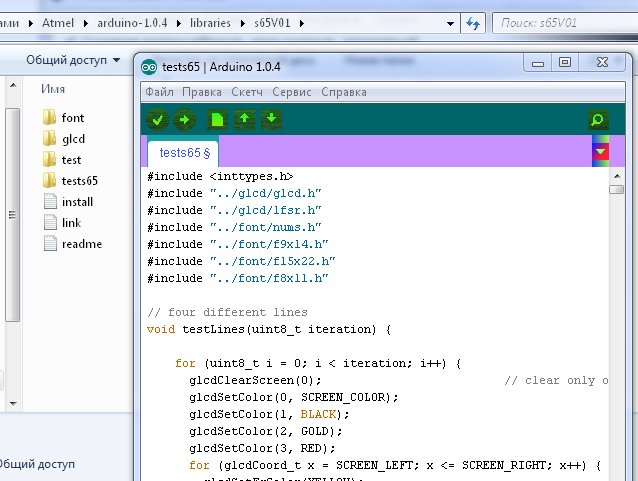Click the "../font/f15x22.h" include line
The image size is (638, 481).
coord(241,261)
